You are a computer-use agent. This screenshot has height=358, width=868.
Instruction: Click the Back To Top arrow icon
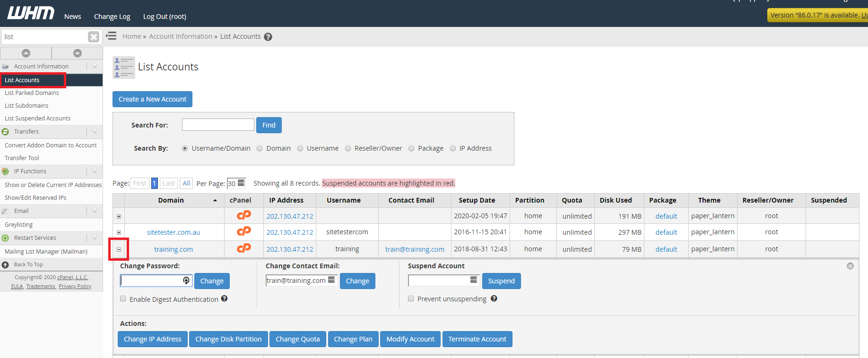tap(5, 265)
